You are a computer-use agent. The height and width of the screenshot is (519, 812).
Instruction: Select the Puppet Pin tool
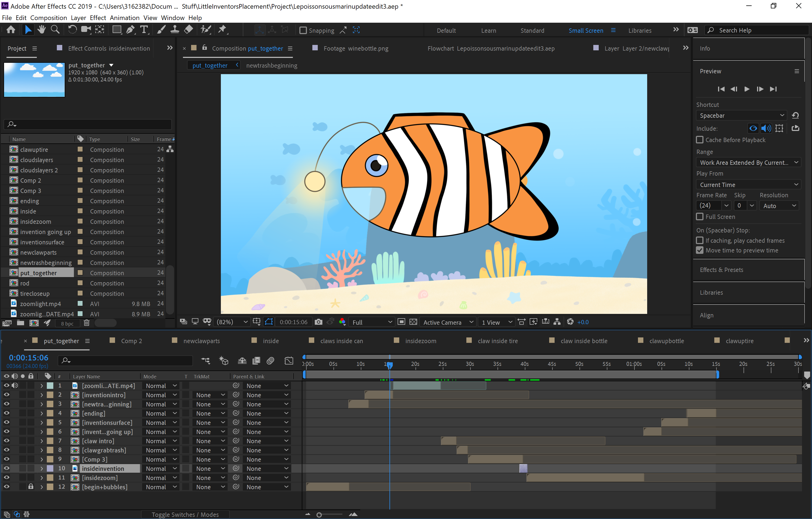222,30
